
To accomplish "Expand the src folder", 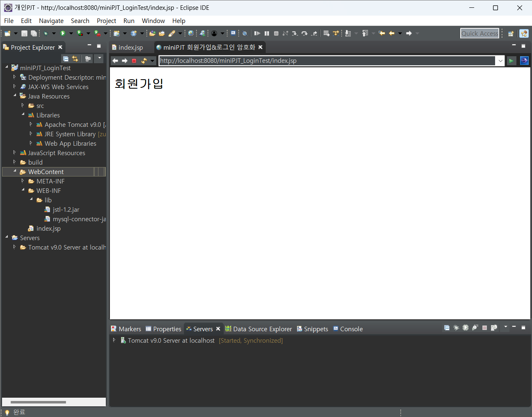I will click(23, 105).
